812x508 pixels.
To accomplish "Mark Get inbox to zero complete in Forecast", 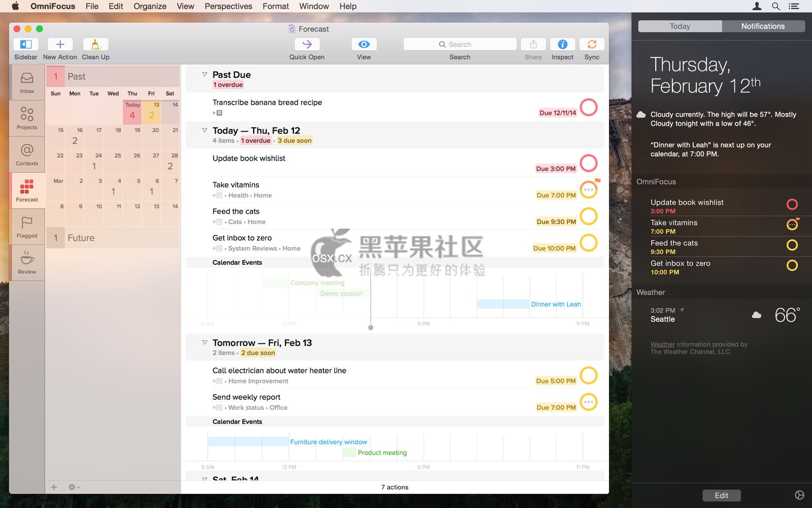I will [x=589, y=242].
